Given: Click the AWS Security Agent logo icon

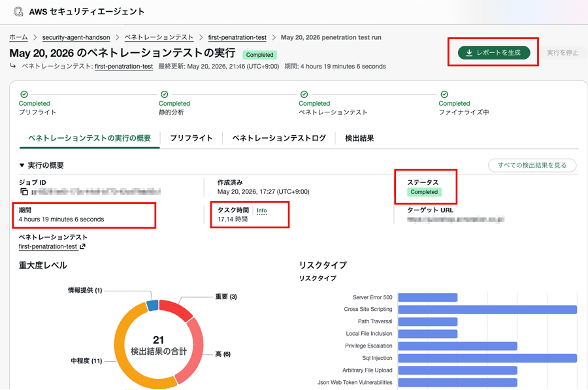Looking at the screenshot, I should coord(19,12).
